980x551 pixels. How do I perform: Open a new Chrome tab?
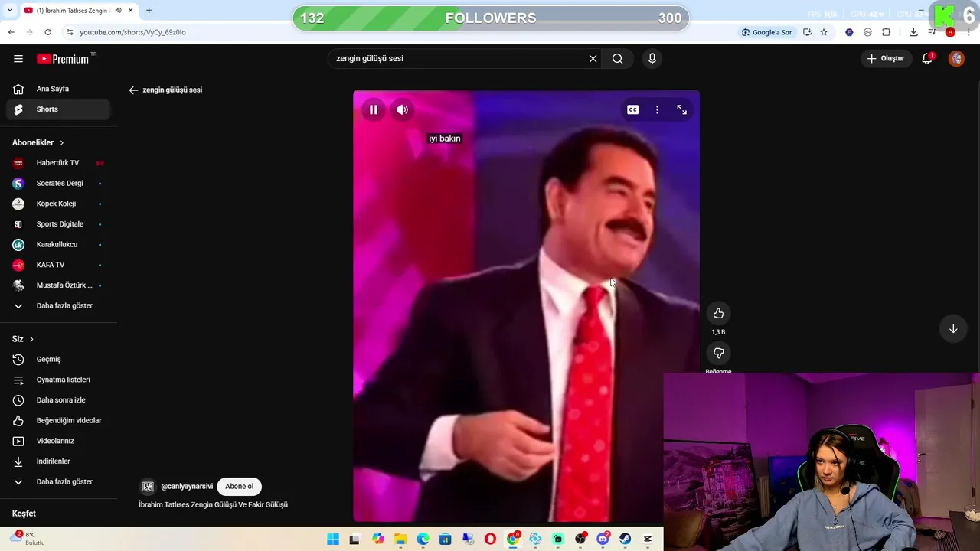(149, 11)
